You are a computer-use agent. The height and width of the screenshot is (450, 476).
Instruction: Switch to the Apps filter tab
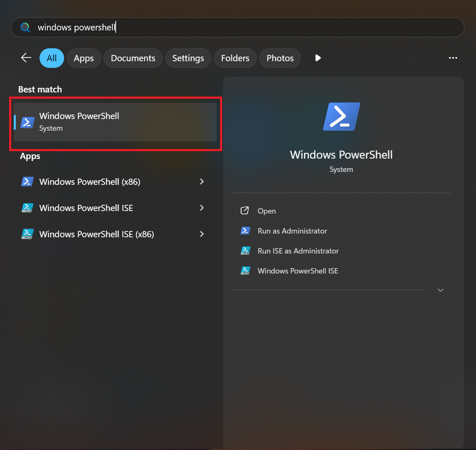84,58
